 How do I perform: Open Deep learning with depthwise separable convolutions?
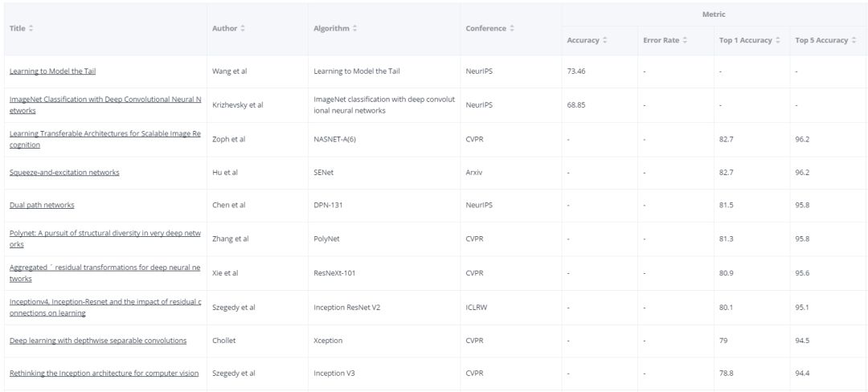[x=98, y=341]
